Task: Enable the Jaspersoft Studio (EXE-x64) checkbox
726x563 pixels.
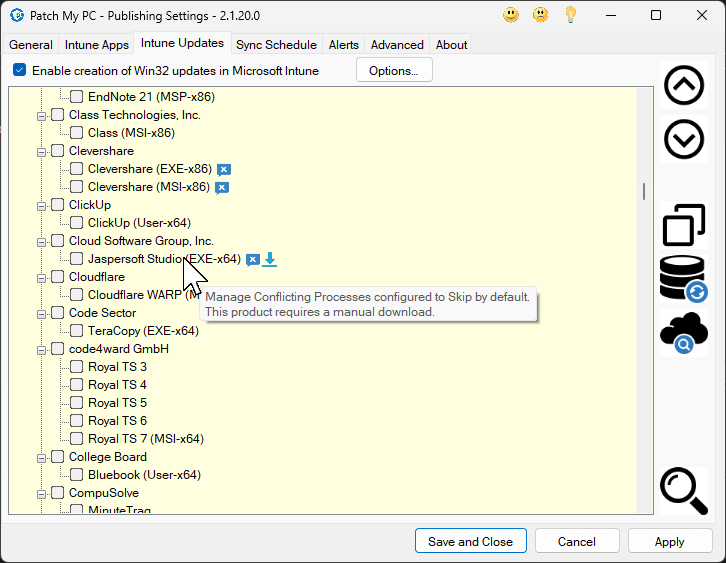Action: (76, 258)
